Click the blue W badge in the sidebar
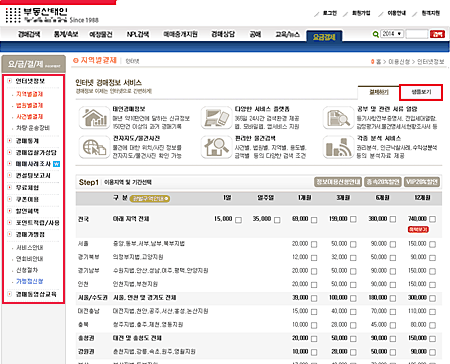Screen dimensions: 450x364 [57, 164]
